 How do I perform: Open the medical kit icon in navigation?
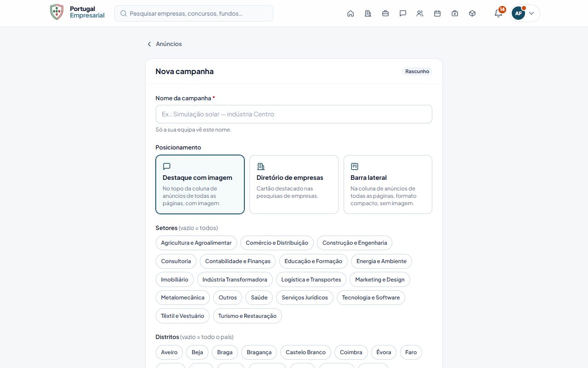pyautogui.click(x=455, y=13)
